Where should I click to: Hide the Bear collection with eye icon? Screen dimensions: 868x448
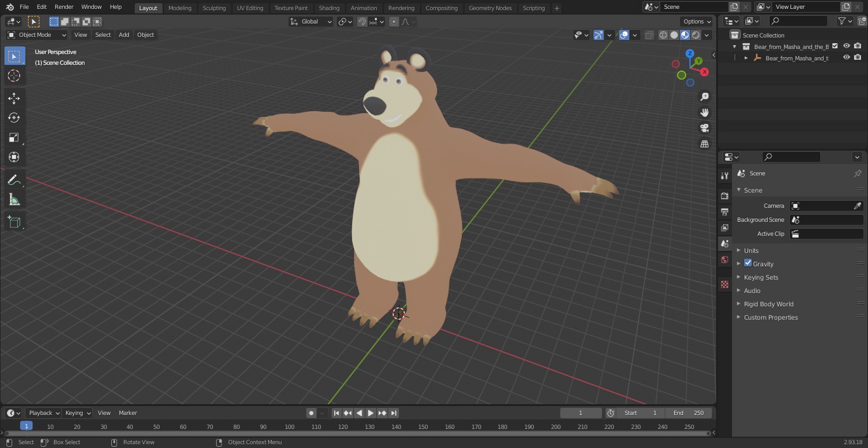846,46
